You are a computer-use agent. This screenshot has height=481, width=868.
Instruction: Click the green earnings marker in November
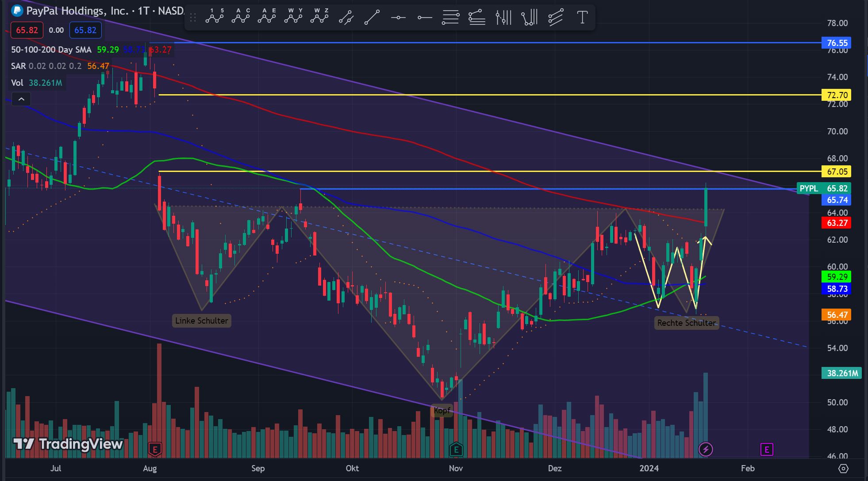[x=456, y=450]
